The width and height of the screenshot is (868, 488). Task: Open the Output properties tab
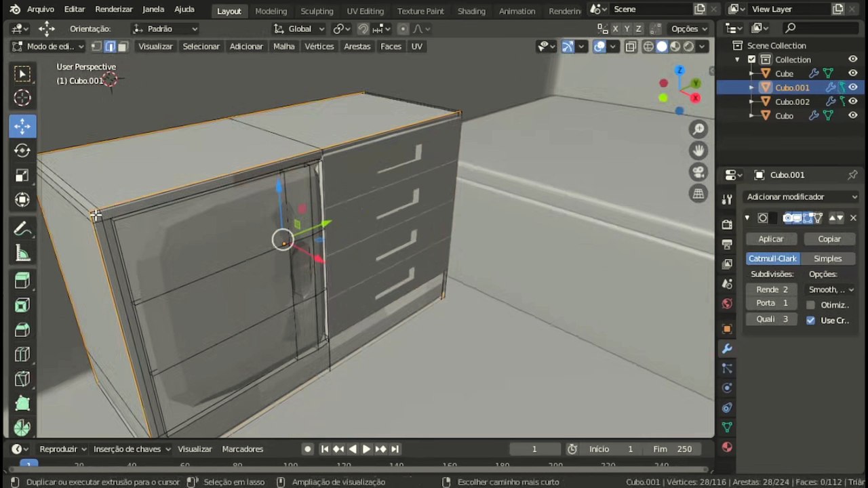[x=727, y=244]
